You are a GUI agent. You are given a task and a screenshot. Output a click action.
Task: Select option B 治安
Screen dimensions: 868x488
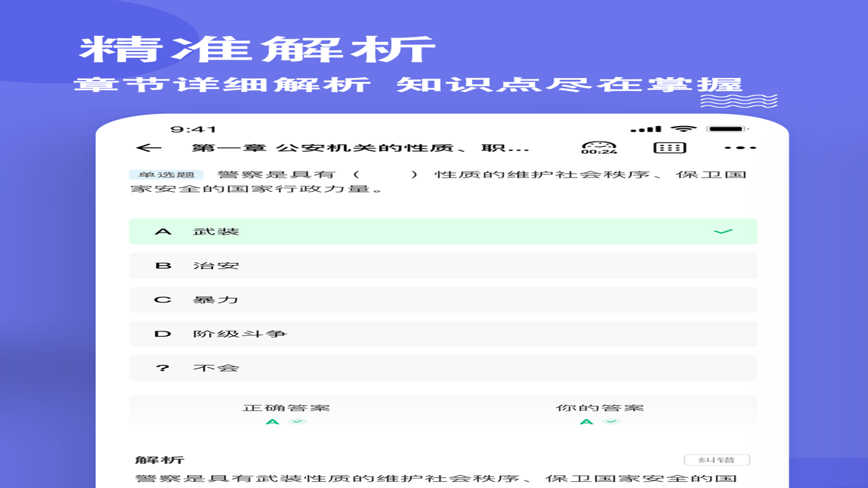click(x=443, y=266)
